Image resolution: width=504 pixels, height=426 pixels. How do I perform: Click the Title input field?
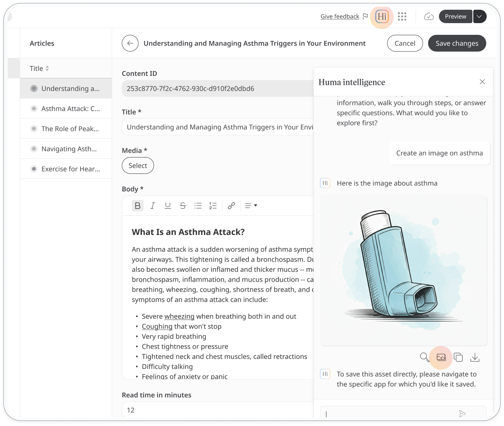pyautogui.click(x=218, y=127)
